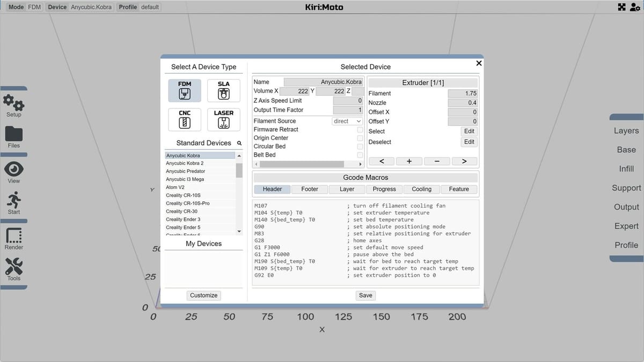The height and width of the screenshot is (362, 644).
Task: Remove extruder with the − button
Action: 437,161
